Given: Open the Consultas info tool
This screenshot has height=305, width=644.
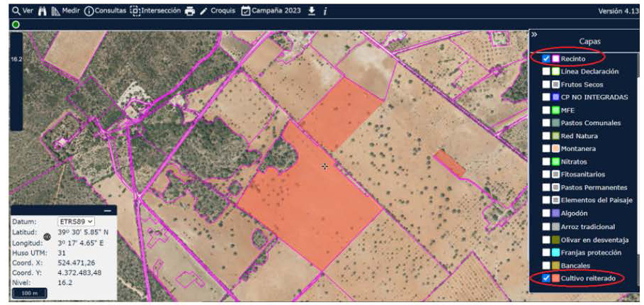Looking at the screenshot, I should [x=105, y=11].
